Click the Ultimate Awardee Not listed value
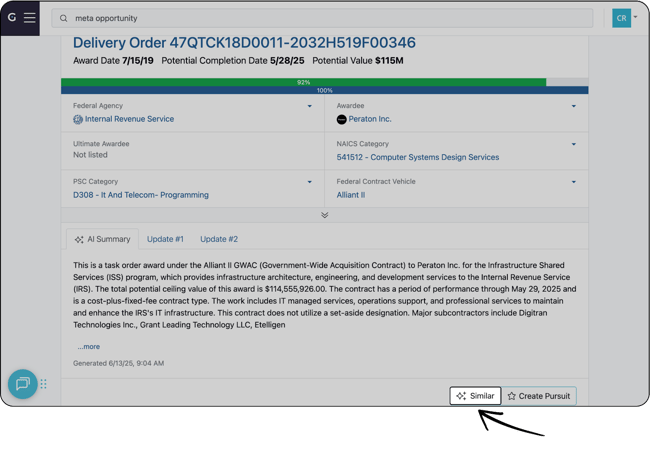 [x=90, y=155]
